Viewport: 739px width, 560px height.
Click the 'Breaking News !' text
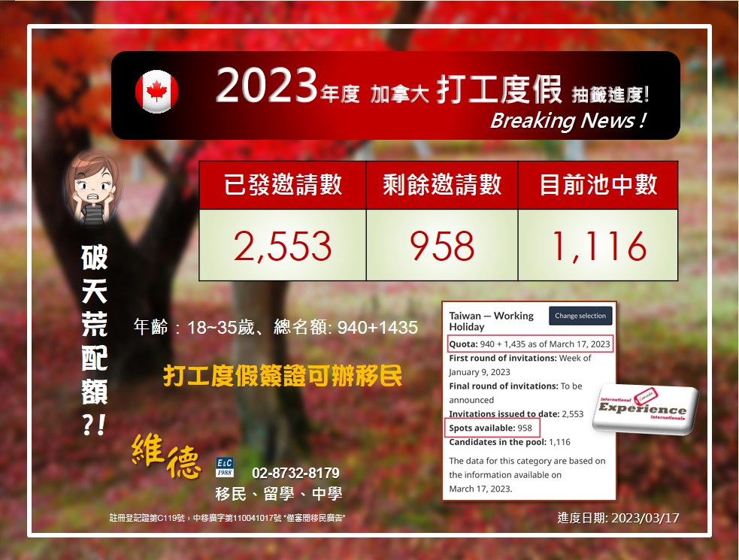(x=568, y=121)
